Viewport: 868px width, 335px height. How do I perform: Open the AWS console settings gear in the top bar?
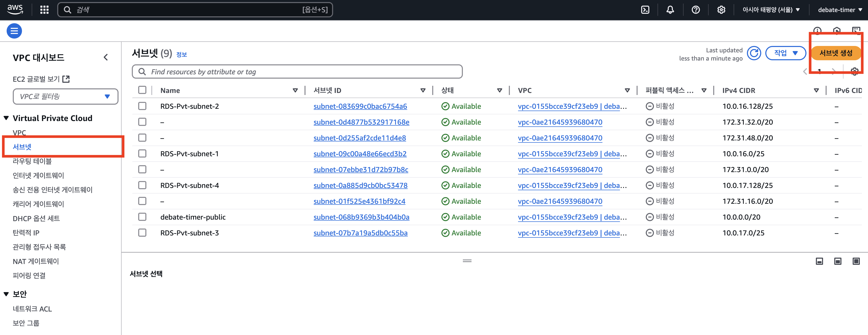pos(721,10)
